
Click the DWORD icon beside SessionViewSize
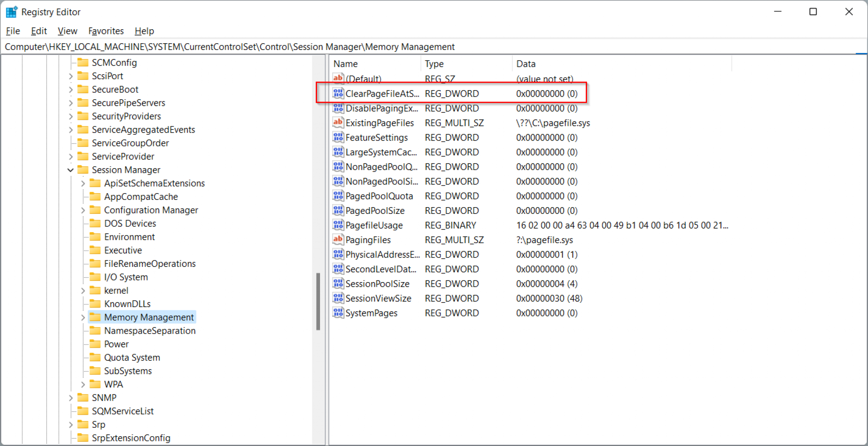pos(338,298)
